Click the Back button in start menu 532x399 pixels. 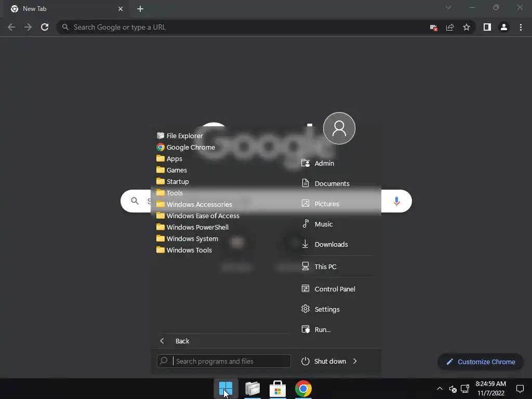click(x=175, y=341)
